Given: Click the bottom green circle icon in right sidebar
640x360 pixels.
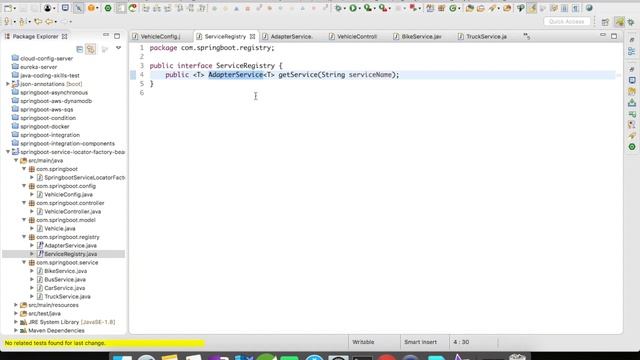Looking at the screenshot, I should [632, 147].
